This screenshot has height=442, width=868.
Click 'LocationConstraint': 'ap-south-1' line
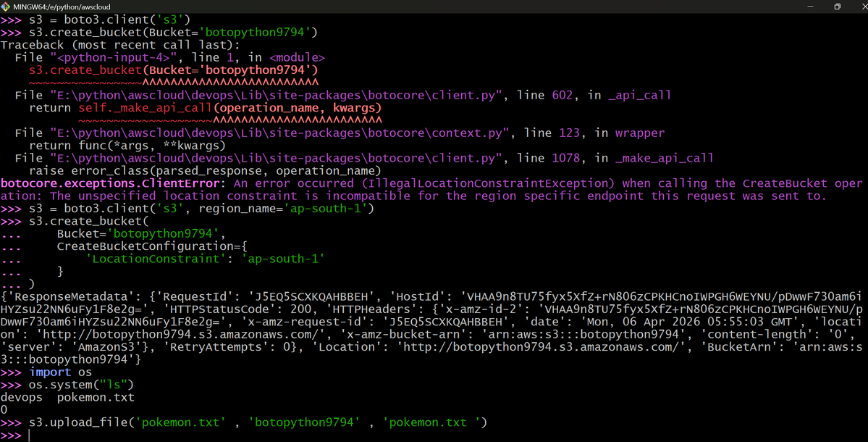(205, 259)
